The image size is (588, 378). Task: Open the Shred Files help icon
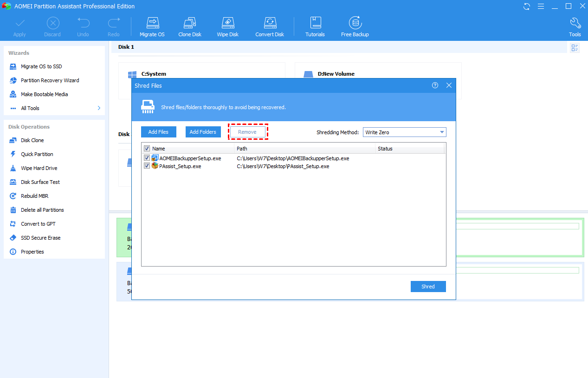(435, 85)
